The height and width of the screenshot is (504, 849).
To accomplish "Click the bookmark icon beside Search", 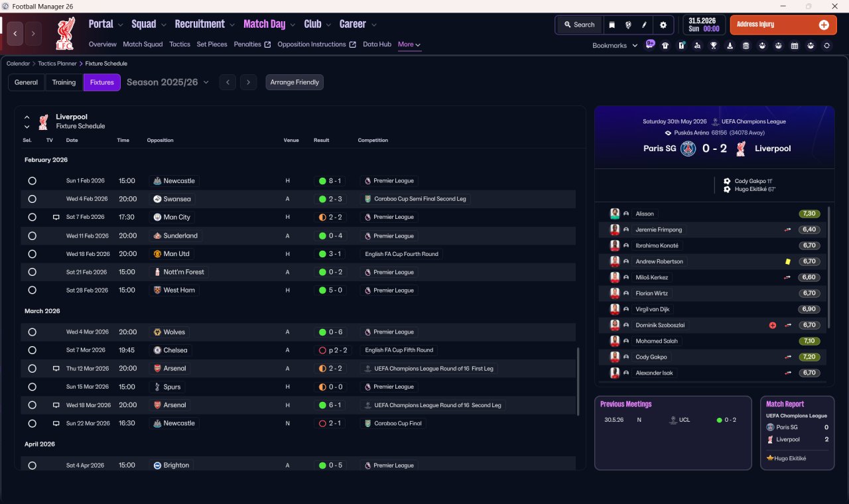I will point(612,25).
